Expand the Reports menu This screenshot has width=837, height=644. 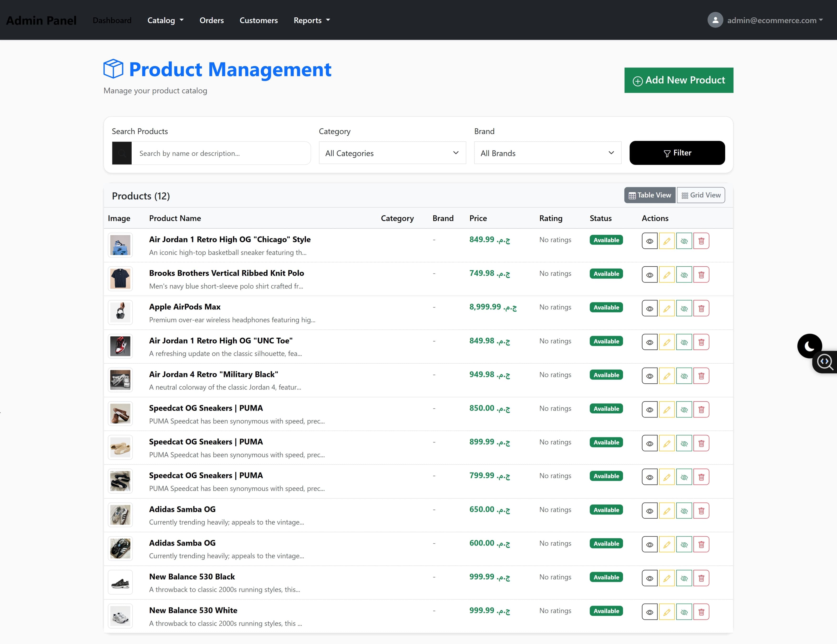tap(312, 20)
